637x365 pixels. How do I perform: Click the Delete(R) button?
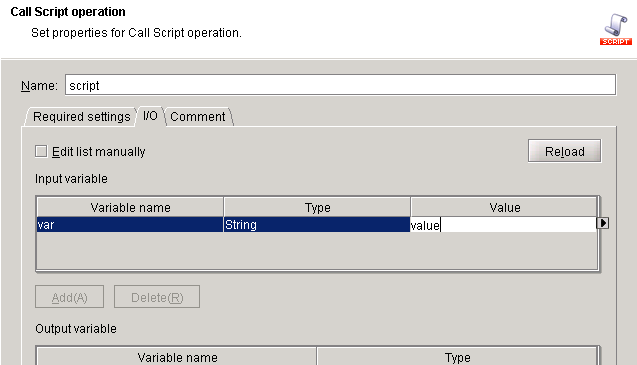157,297
